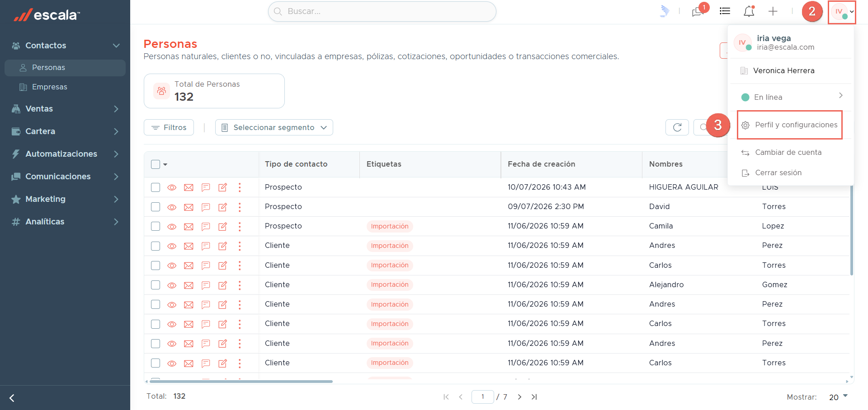Tick the select-all checkbox in table header
The width and height of the screenshot is (868, 410).
[x=156, y=164]
